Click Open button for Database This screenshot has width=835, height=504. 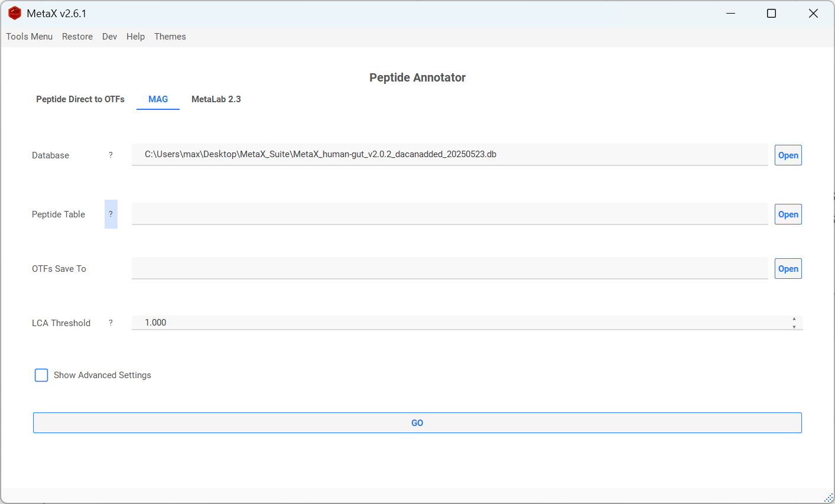(x=788, y=155)
